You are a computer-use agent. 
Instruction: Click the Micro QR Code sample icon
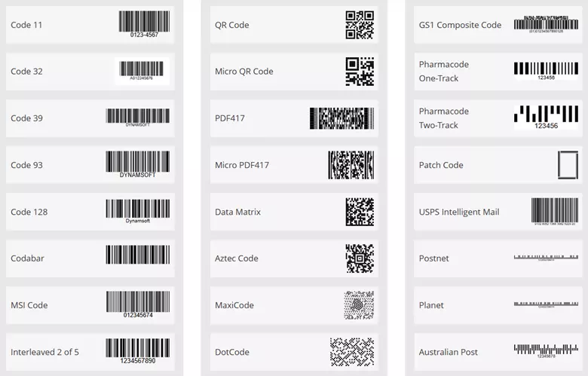click(x=360, y=72)
